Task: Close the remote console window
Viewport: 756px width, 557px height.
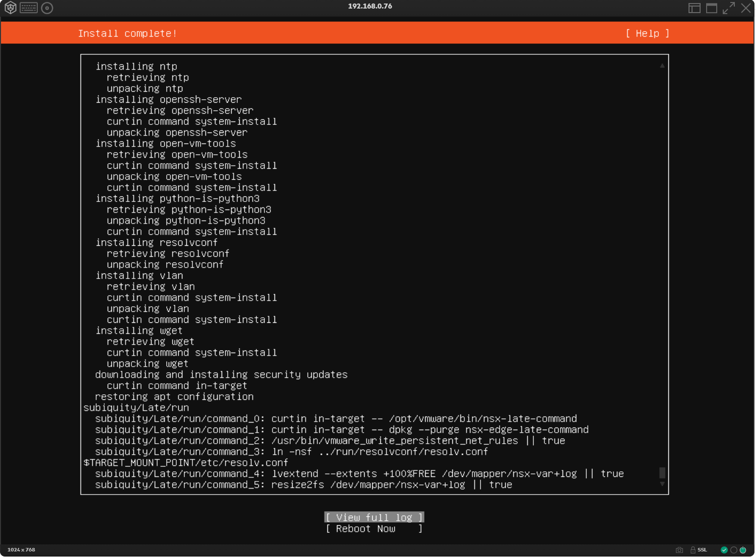Action: click(x=746, y=8)
